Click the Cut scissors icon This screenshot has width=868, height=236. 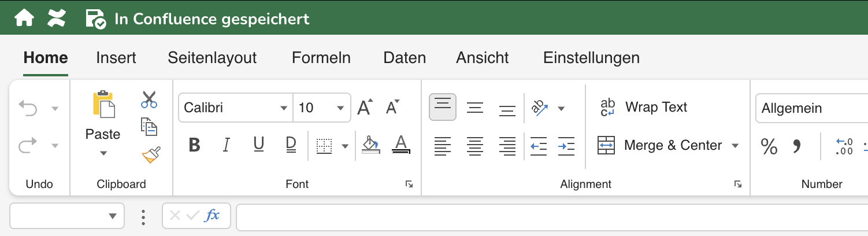coord(149,99)
